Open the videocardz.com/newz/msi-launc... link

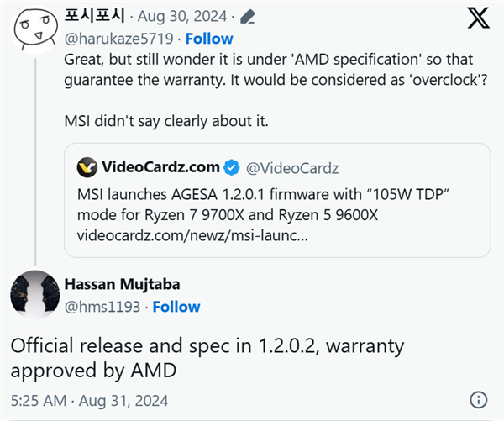(191, 235)
